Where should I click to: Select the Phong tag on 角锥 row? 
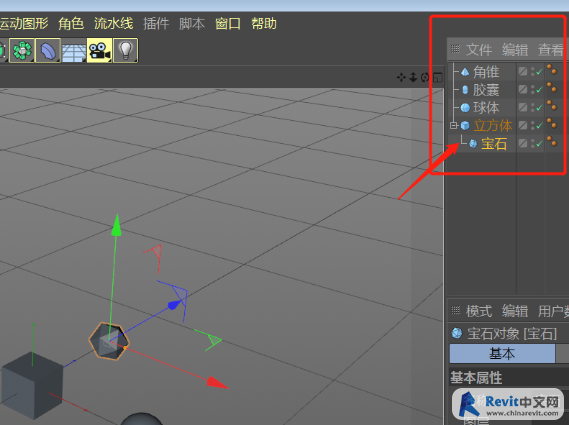(x=552, y=69)
